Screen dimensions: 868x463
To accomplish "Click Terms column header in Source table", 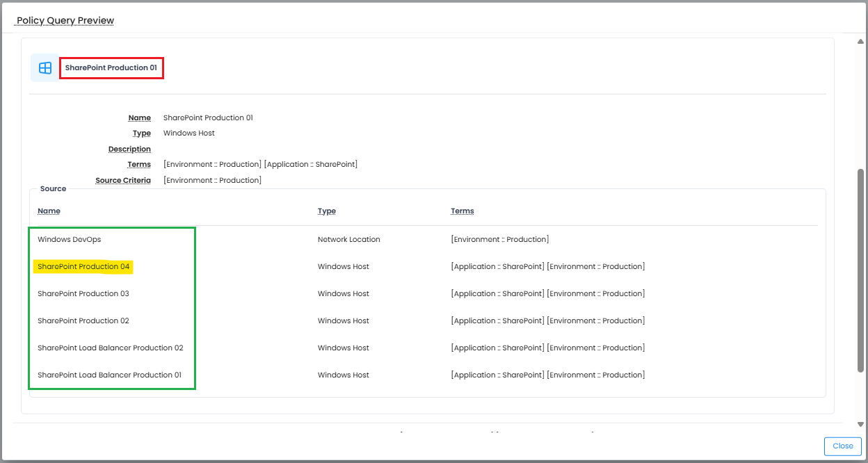I will [463, 211].
